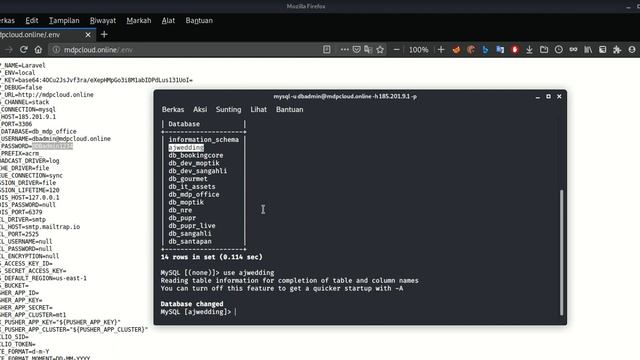Click selected PASSWORD value in .env page

(52, 146)
